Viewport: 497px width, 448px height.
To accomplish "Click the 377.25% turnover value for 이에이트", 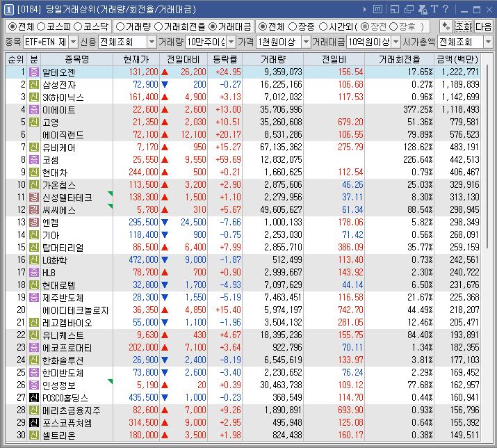I will 418,109.
